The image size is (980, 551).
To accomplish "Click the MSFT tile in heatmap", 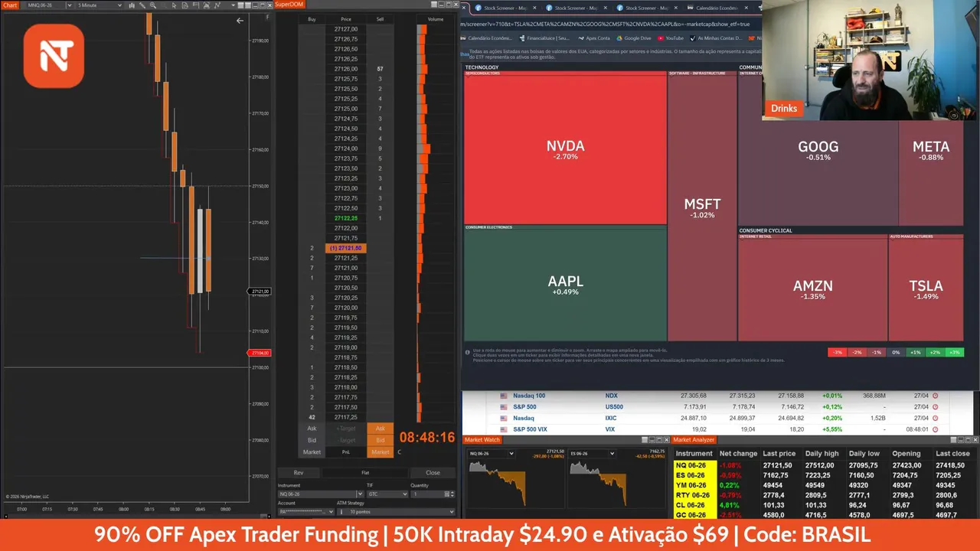I will tap(702, 208).
